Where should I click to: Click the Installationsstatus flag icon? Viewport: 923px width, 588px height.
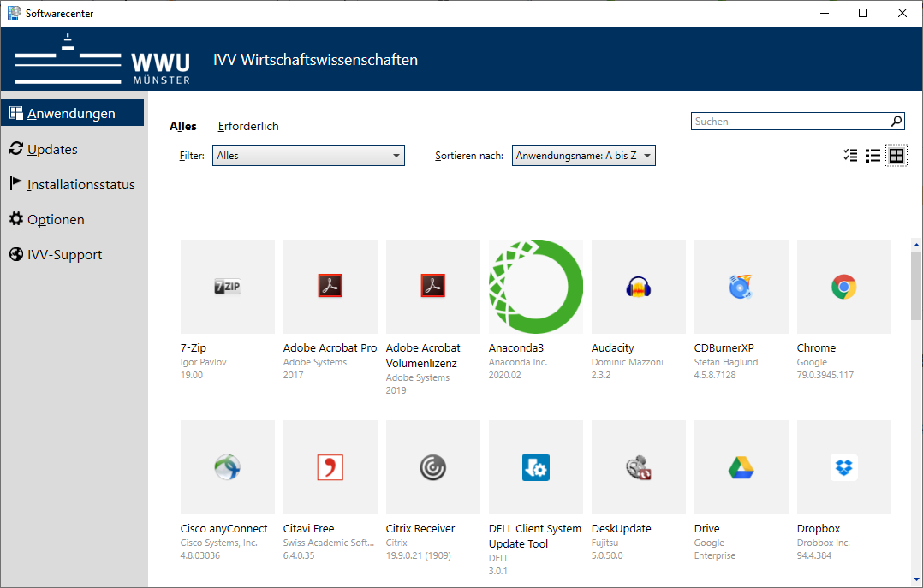click(x=16, y=184)
